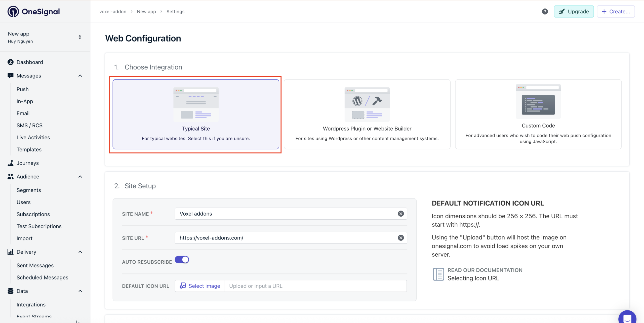Screen dimensions: 644x323
Task: Click the default icon URL input field
Action: pyautogui.click(x=315, y=286)
